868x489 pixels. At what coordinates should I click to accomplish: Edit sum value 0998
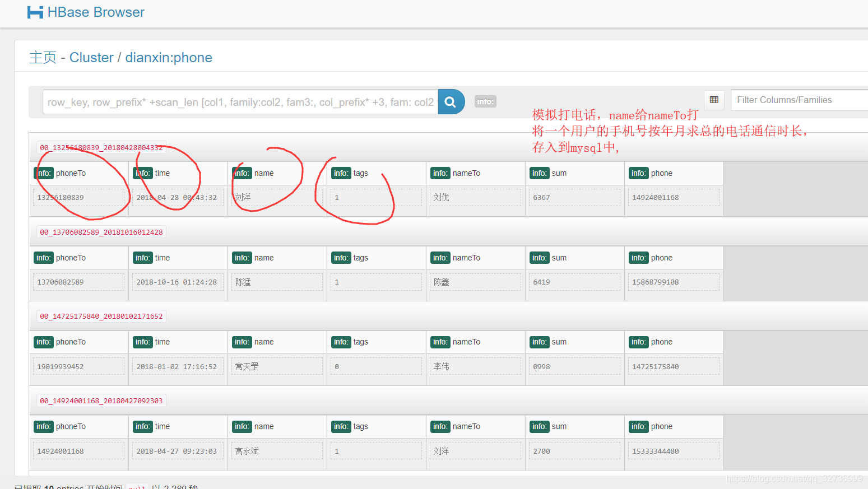[x=575, y=366]
